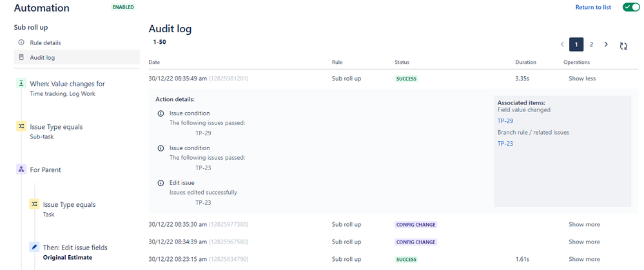Click the 30/12/22 08:35:30 am date entry

tap(177, 224)
